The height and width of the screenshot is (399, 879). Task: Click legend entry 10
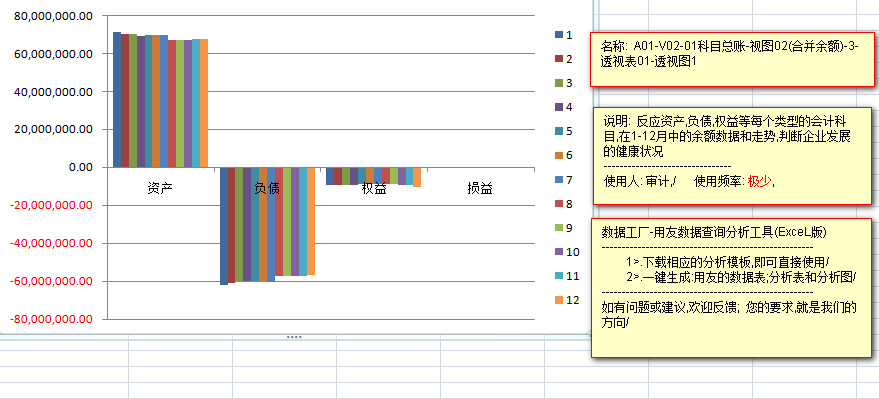click(x=567, y=252)
